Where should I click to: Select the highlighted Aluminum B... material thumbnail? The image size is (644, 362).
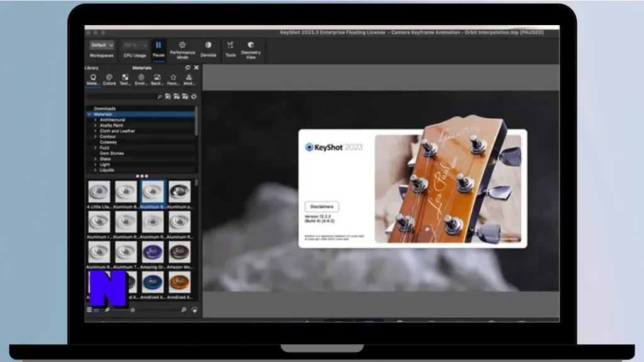click(153, 192)
